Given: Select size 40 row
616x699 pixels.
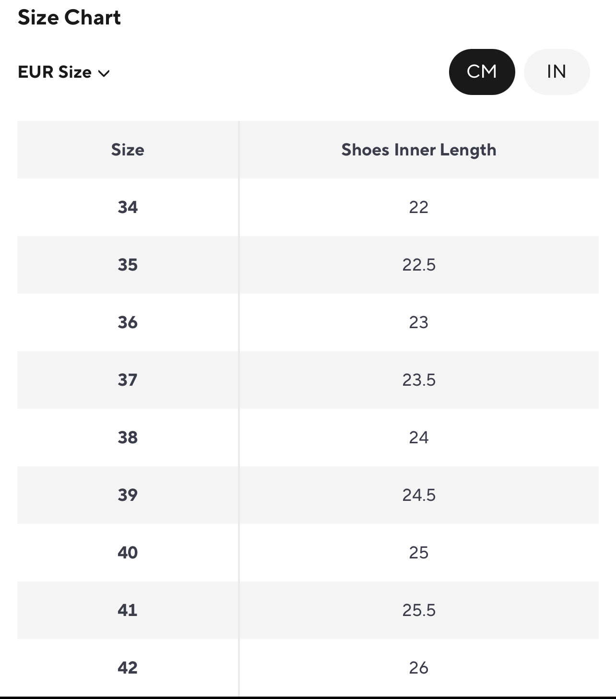Looking at the screenshot, I should click(x=128, y=553).
